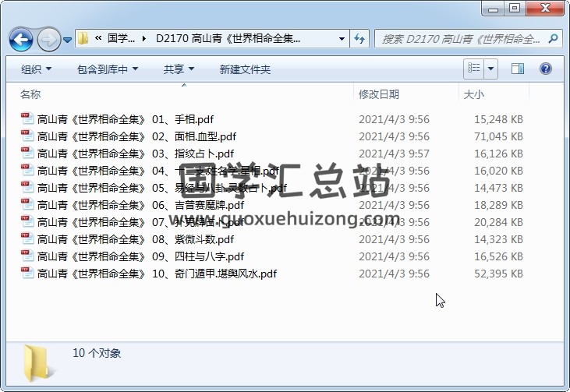The image size is (570, 392).
Task: Click the 71,045 KB size cell
Action: pos(498,136)
